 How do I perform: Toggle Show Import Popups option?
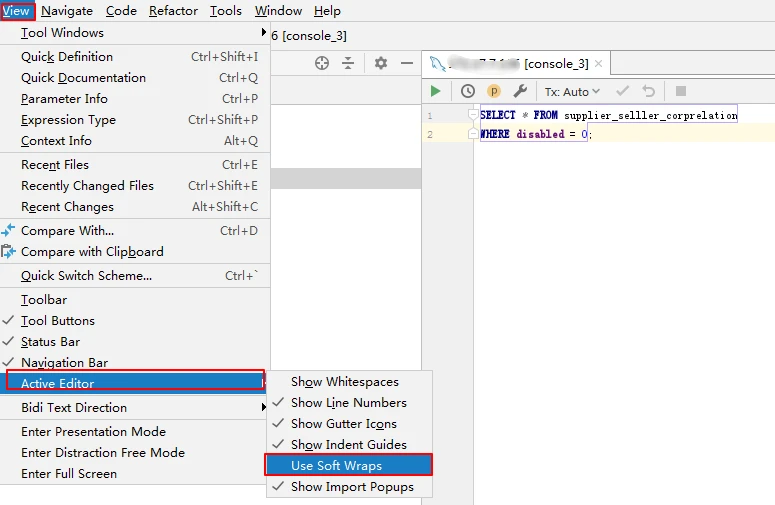click(x=349, y=487)
